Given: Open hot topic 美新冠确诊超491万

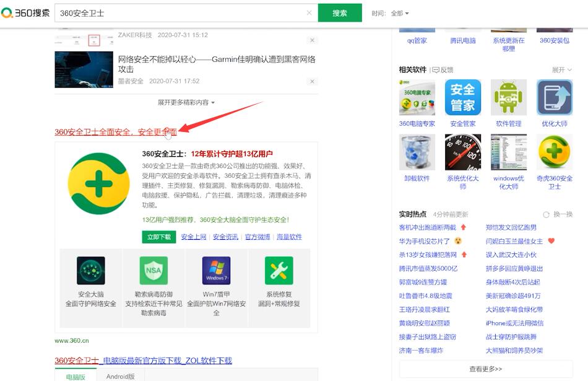Looking at the screenshot, I should (x=513, y=296).
